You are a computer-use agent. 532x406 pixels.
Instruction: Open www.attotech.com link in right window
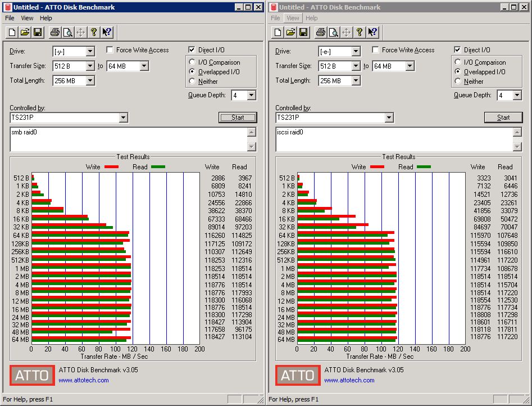tap(349, 380)
